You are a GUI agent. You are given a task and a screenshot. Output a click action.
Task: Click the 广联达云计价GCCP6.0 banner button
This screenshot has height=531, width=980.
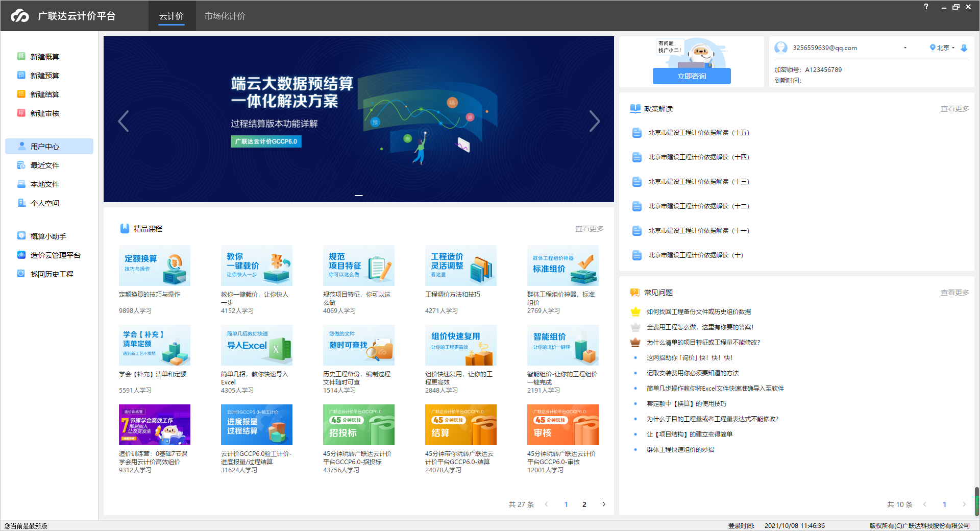(x=266, y=141)
